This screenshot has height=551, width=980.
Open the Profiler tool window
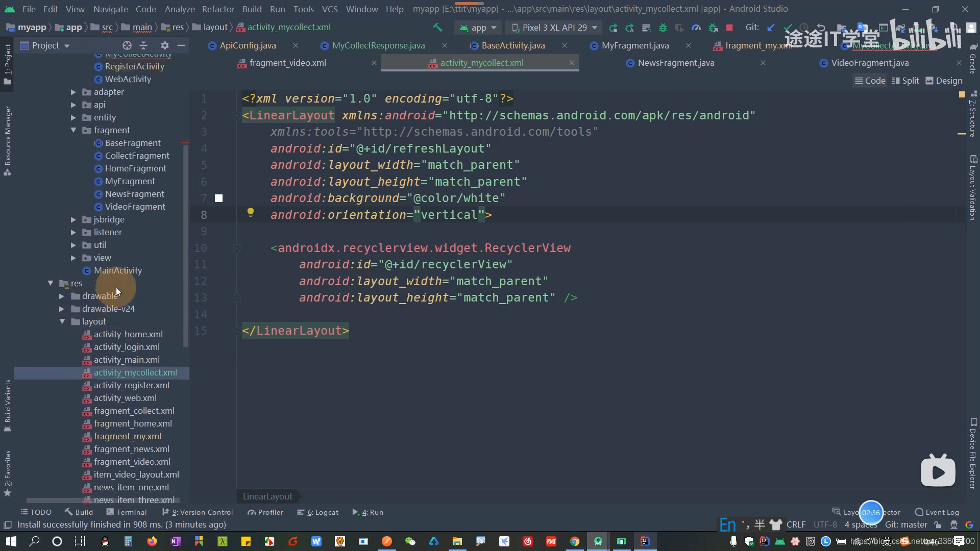[265, 512]
